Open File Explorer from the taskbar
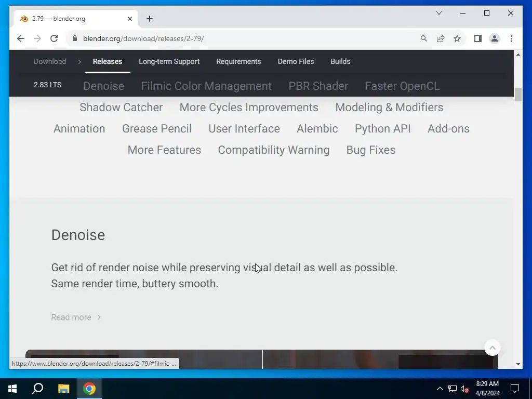The width and height of the screenshot is (532, 399). (x=63, y=389)
